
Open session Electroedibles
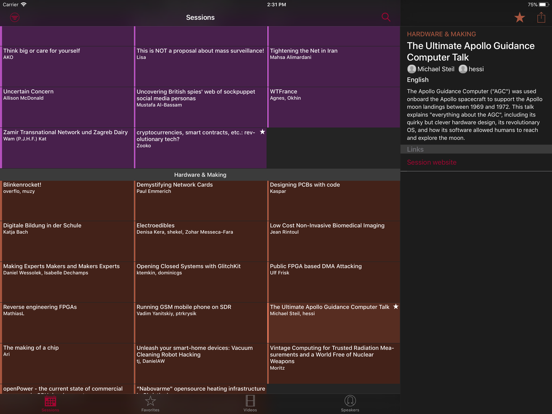coord(200,242)
